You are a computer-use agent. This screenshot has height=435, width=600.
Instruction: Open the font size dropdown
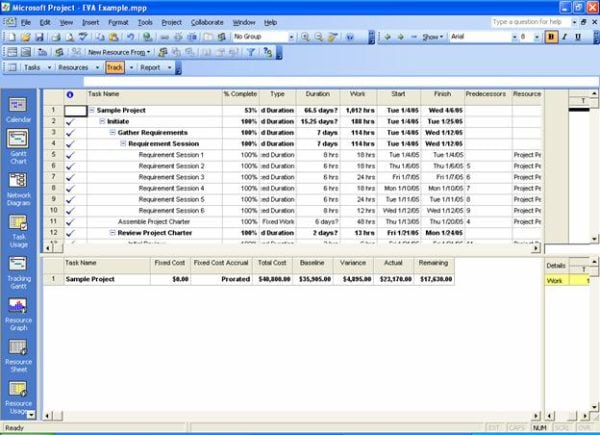click(537, 37)
